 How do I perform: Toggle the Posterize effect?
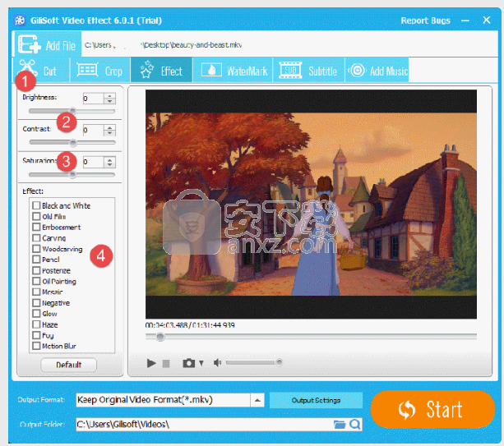(36, 270)
